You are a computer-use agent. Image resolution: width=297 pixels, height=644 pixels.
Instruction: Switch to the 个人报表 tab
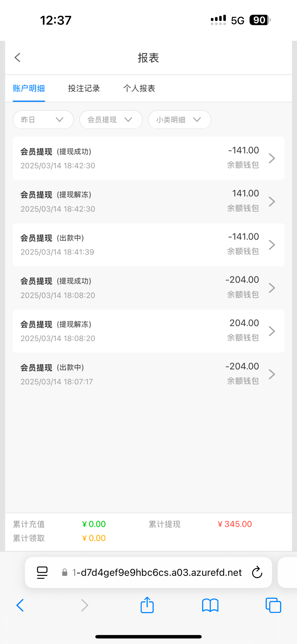click(139, 88)
